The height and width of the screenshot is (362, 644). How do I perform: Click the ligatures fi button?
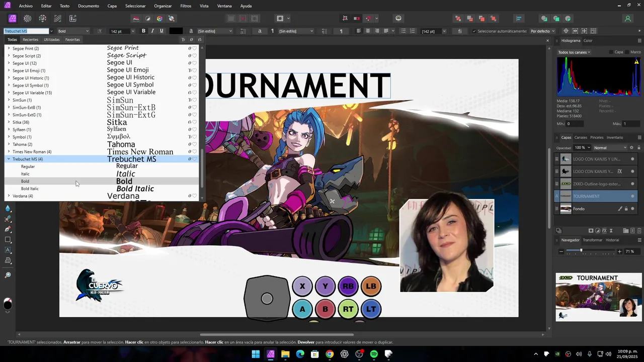coord(460,31)
